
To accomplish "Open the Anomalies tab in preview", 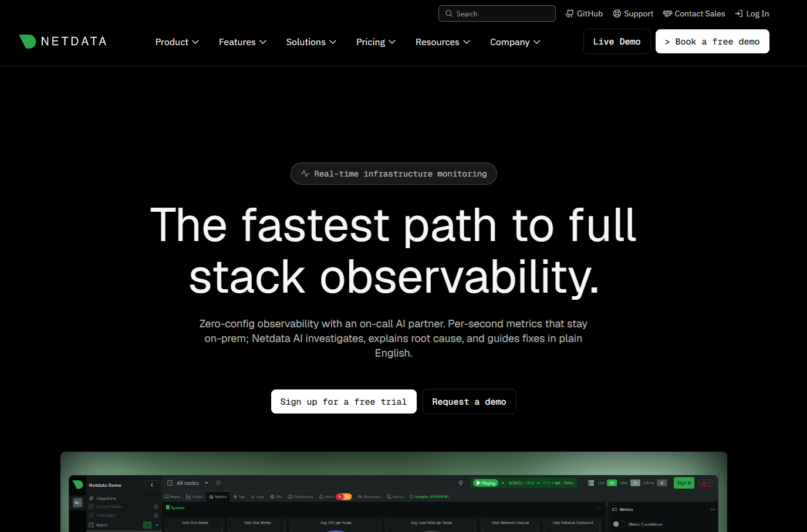I will [x=369, y=497].
